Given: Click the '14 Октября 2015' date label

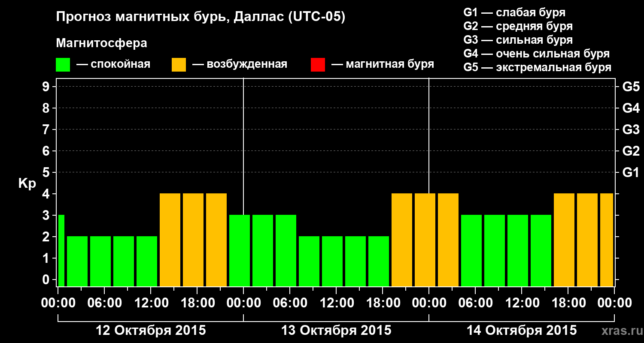Looking at the screenshot, I should point(522,331).
